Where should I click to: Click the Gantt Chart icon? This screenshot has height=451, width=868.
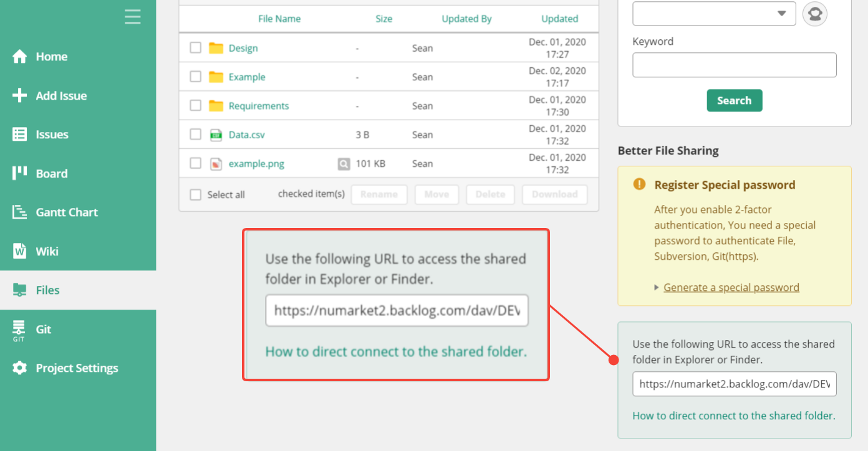pyautogui.click(x=19, y=212)
